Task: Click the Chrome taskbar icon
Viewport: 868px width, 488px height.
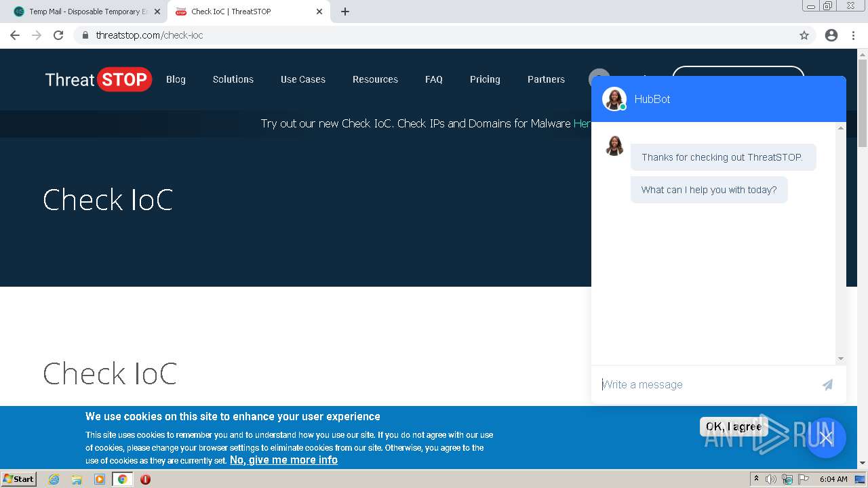Action: pyautogui.click(x=122, y=479)
